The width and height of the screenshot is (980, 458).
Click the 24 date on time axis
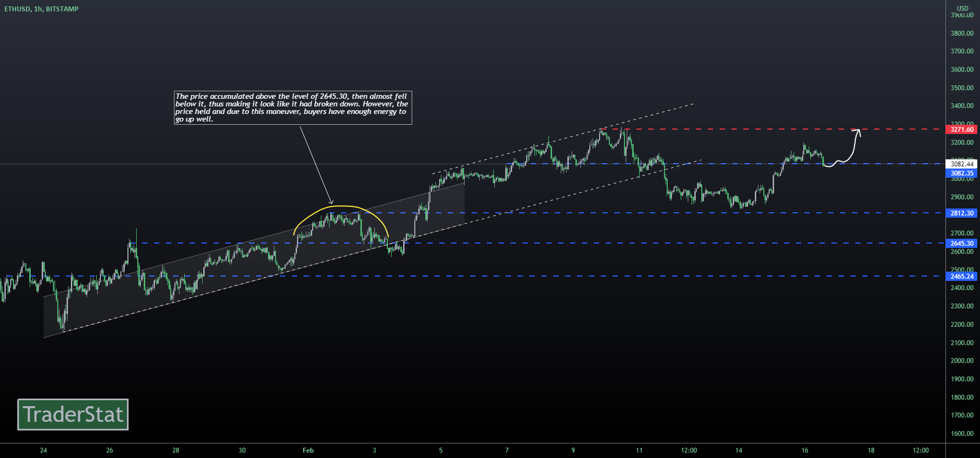tap(43, 450)
